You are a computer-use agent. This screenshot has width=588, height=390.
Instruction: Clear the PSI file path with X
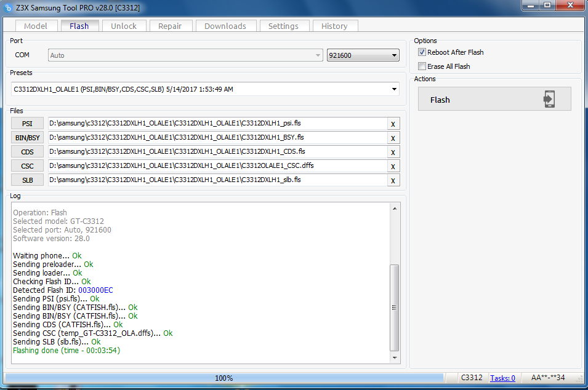tap(393, 124)
